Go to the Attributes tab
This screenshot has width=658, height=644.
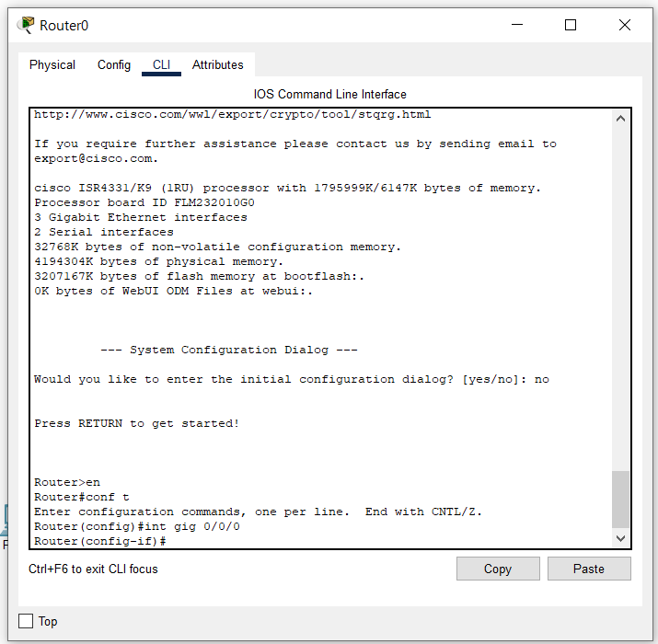(x=217, y=65)
